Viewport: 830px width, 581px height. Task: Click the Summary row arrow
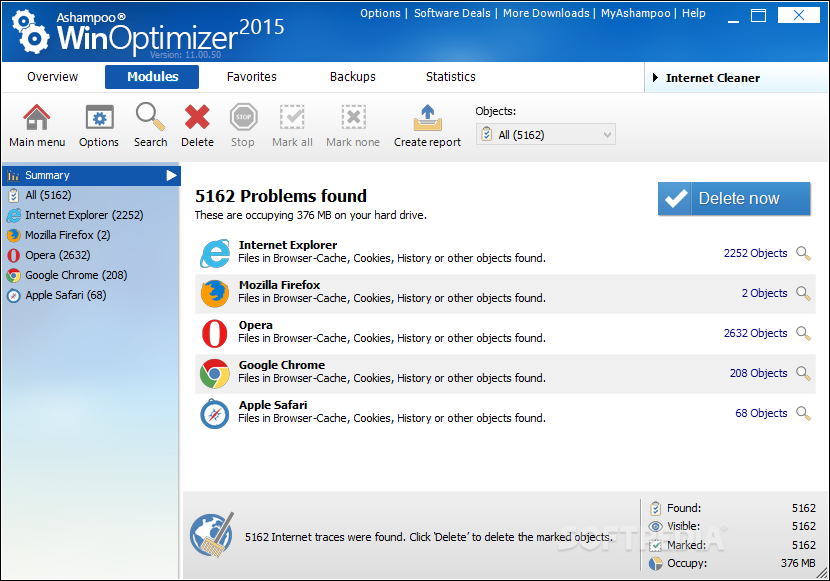pos(171,175)
